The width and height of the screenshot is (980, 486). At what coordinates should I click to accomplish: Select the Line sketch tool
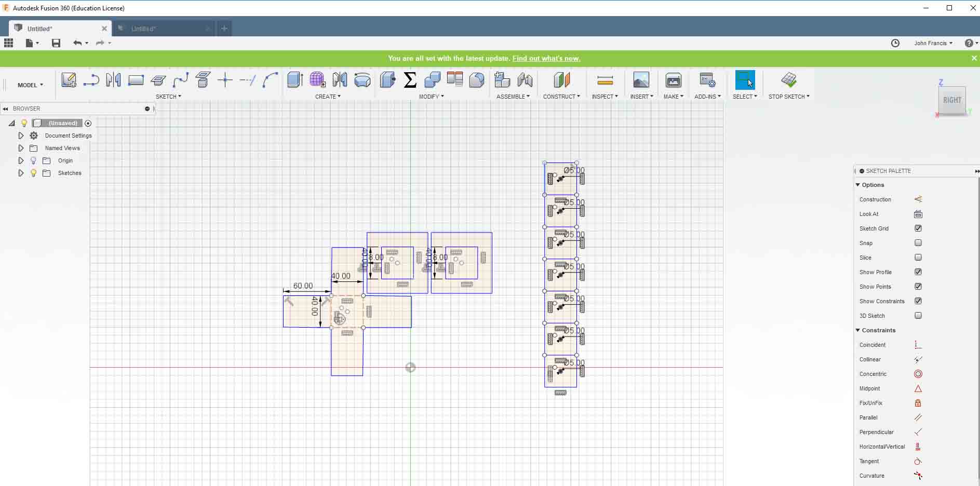[x=91, y=80]
